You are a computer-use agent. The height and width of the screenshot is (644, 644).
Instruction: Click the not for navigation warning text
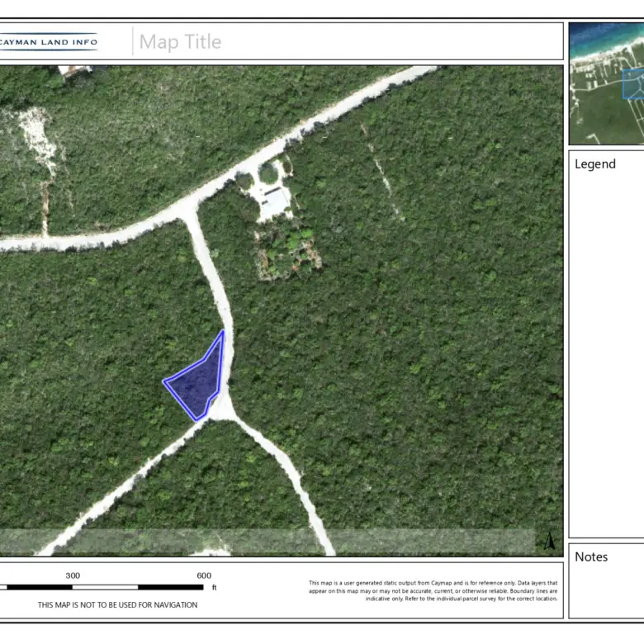tap(117, 605)
